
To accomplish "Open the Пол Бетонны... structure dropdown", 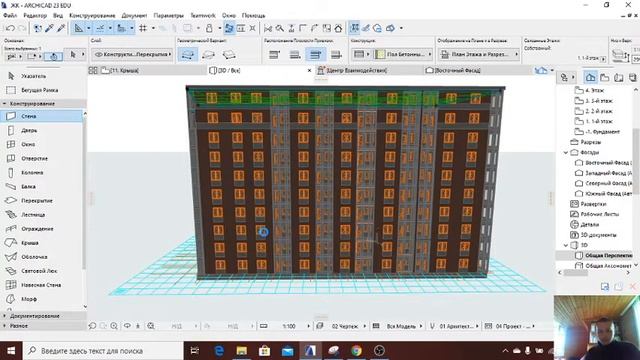I will tap(404, 54).
